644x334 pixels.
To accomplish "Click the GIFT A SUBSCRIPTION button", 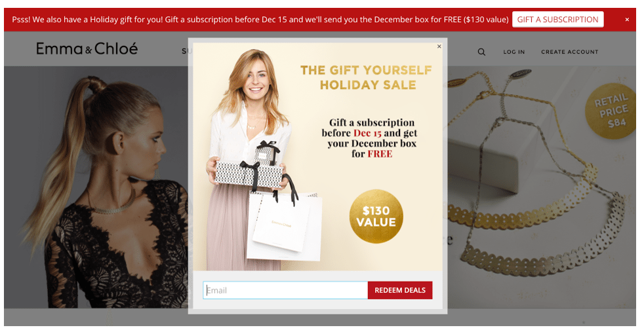I will point(557,19).
